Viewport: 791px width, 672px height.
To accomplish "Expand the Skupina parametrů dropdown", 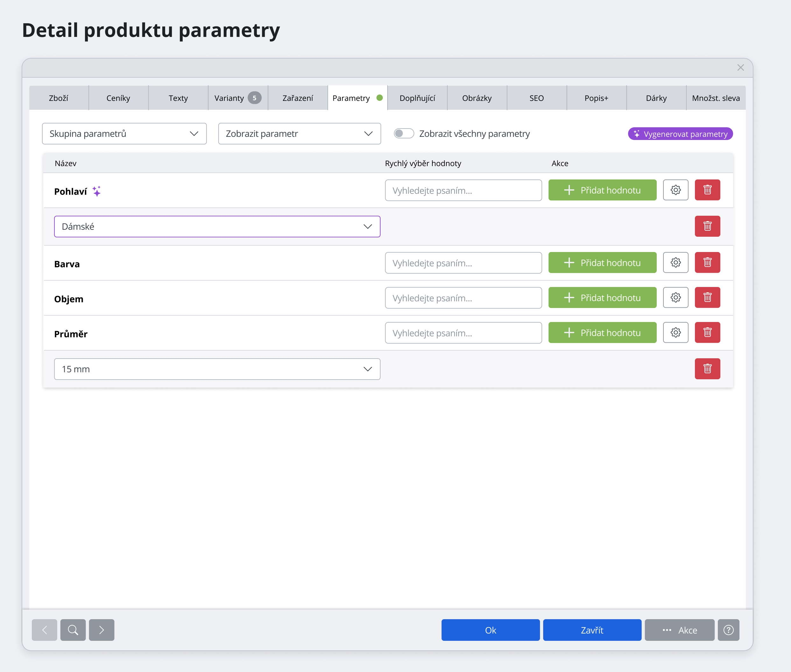I will tap(124, 133).
